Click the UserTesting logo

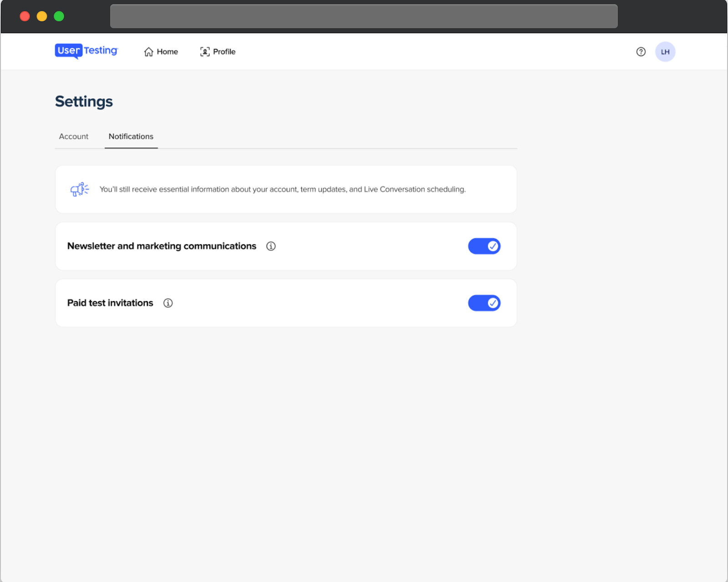(x=86, y=51)
